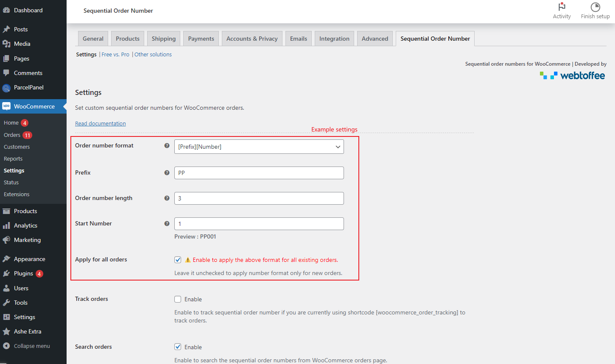Screen dimensions: 615x364
Task: Click help icon beside Start Number
Action: coord(167,223)
